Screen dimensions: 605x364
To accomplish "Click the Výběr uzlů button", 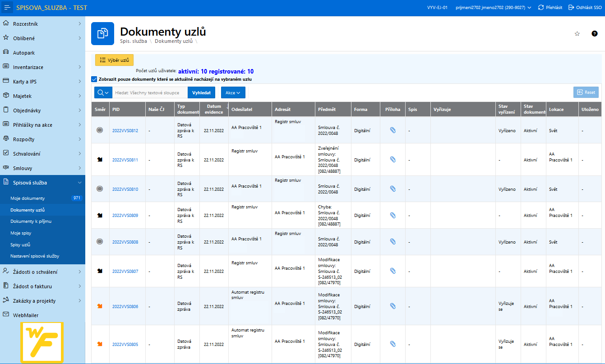I will (x=114, y=60).
